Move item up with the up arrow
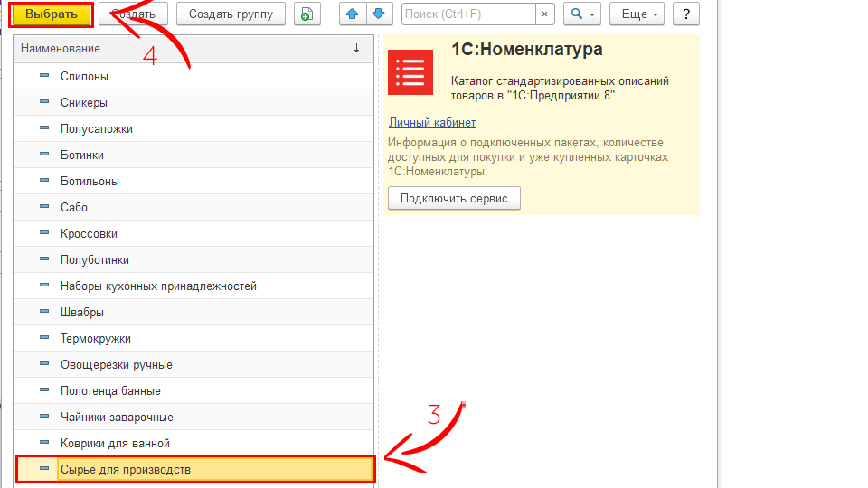Viewport: 868px width, 488px height. [x=354, y=14]
